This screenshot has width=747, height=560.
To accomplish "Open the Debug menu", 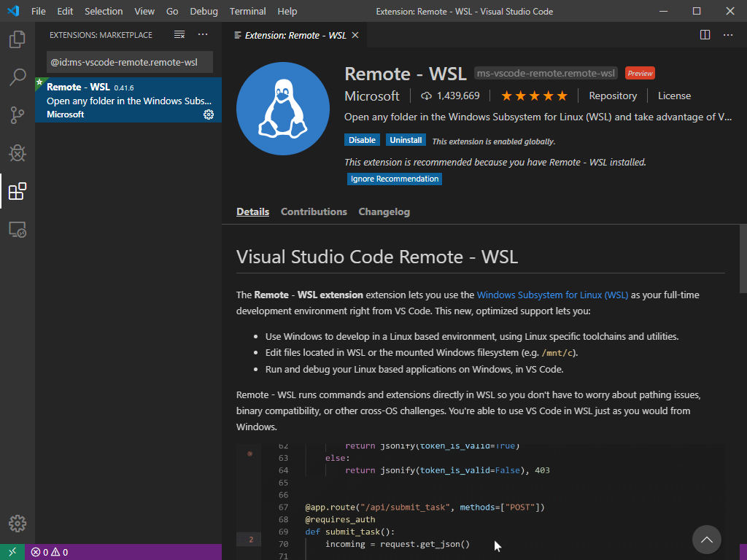I will [x=204, y=11].
